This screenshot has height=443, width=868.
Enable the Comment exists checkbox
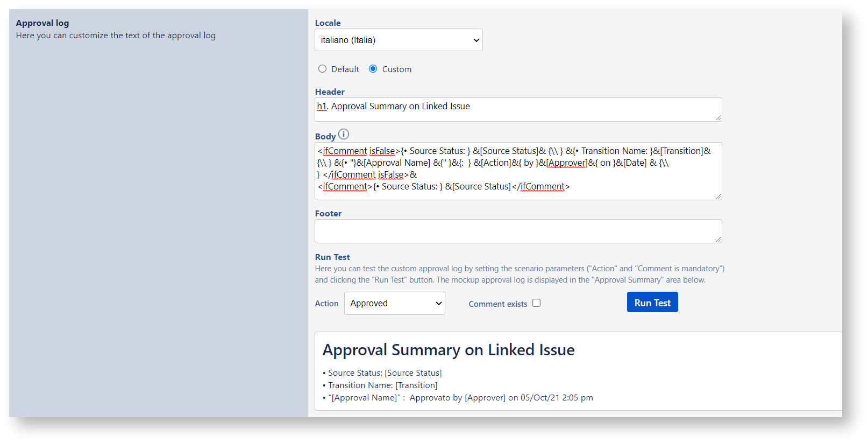click(x=536, y=303)
